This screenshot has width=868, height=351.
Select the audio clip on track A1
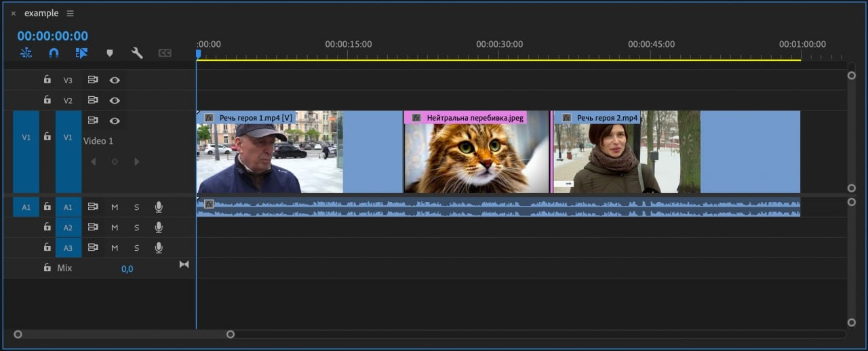tap(498, 207)
